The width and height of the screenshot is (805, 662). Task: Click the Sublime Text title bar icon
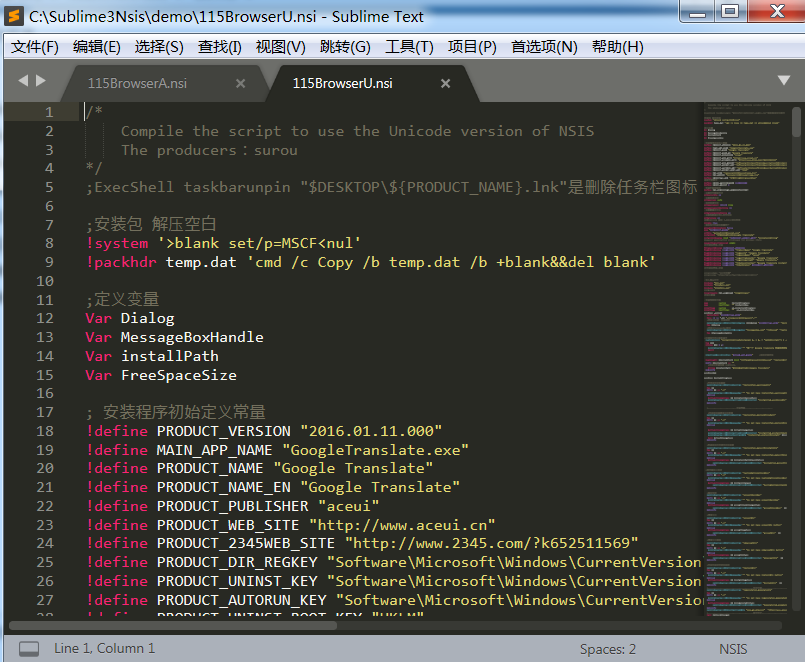point(14,16)
